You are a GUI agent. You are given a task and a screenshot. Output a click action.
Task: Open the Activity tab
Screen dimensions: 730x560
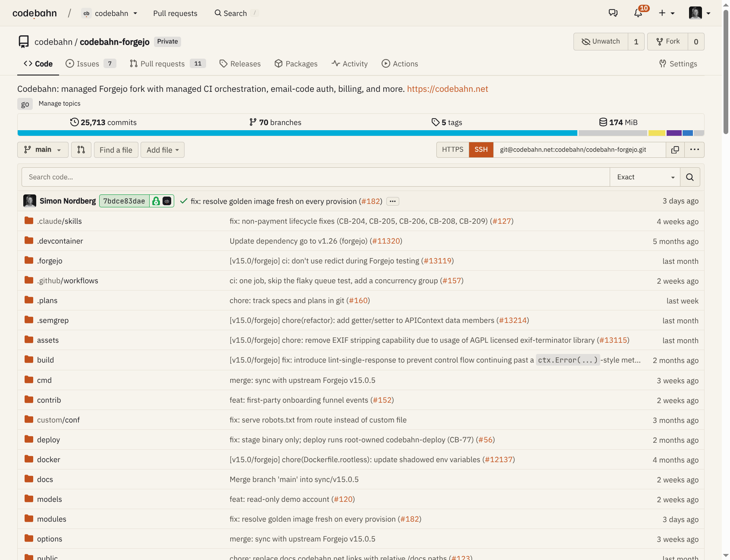click(x=350, y=64)
